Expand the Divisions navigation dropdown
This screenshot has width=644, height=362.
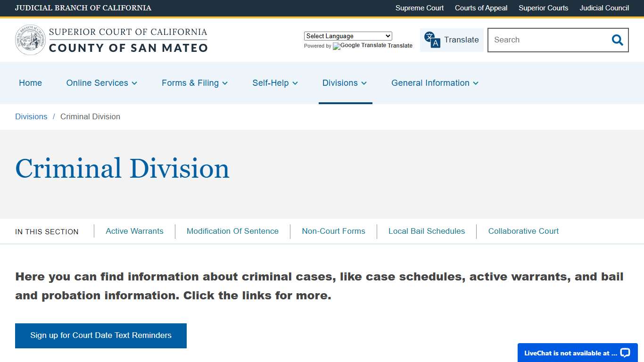click(345, 83)
